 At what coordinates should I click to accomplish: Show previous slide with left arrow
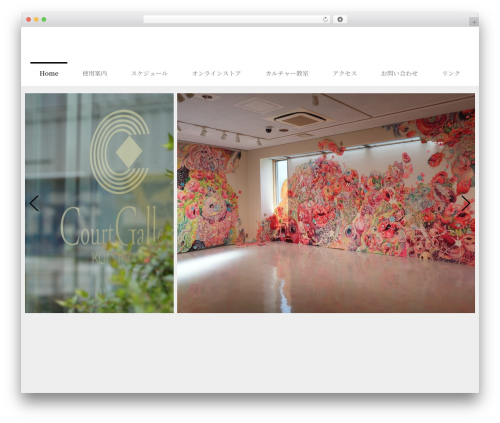tap(34, 203)
